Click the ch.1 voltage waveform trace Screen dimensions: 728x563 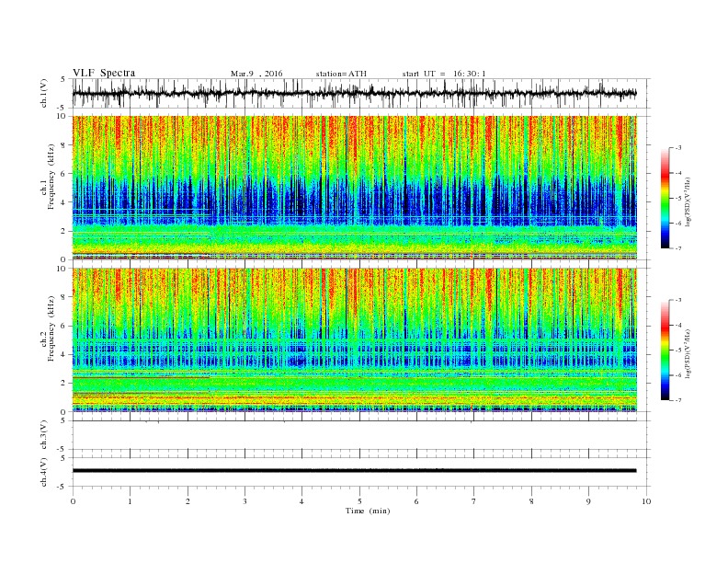point(354,93)
